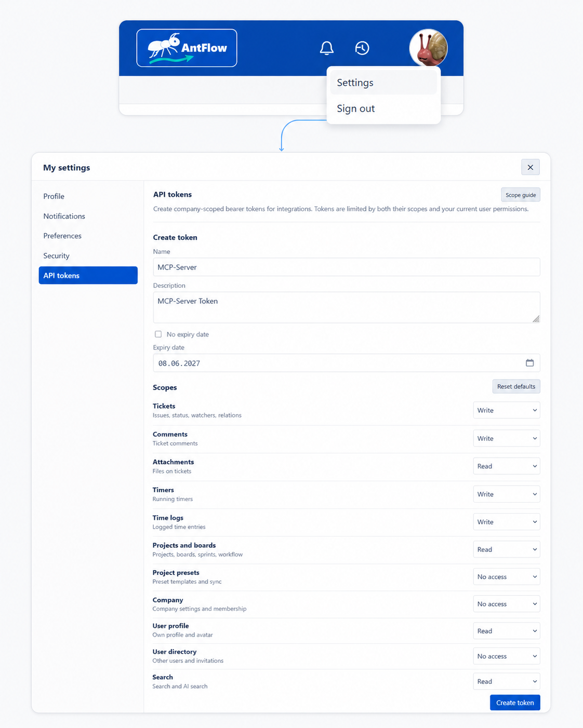Click the Create token button
The width and height of the screenshot is (583, 728).
click(x=515, y=703)
